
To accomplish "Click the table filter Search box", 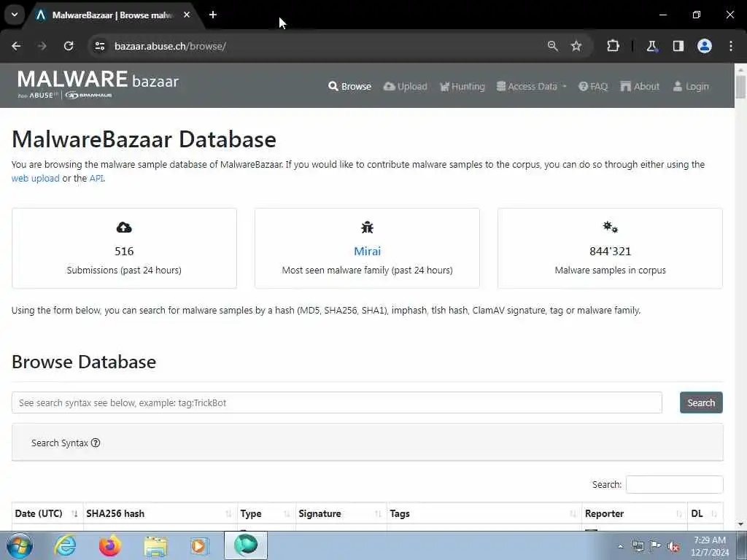I will coord(675,484).
